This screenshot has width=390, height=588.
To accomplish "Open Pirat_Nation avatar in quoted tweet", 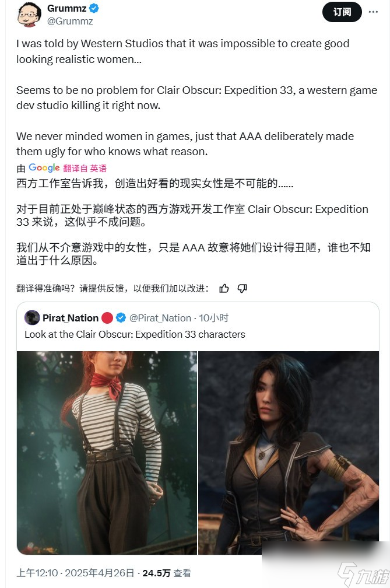I will pyautogui.click(x=32, y=317).
